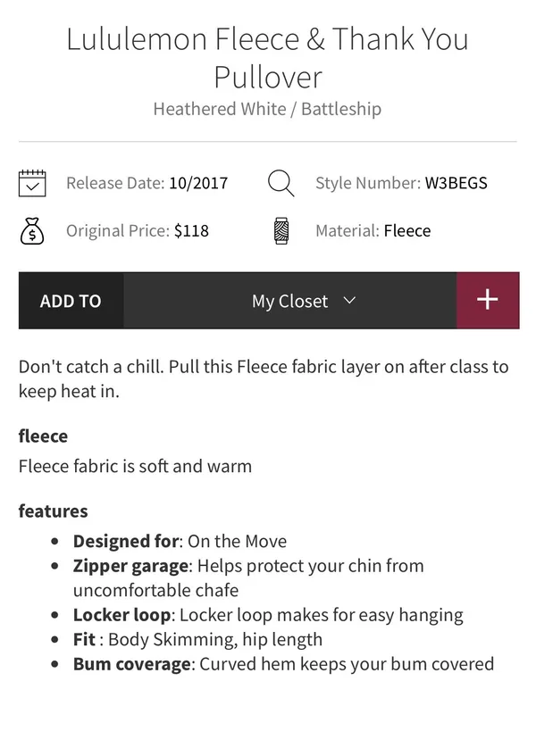Viewport: 536px width, 756px height.
Task: Click the magnifying glass style number icon
Action: click(281, 183)
